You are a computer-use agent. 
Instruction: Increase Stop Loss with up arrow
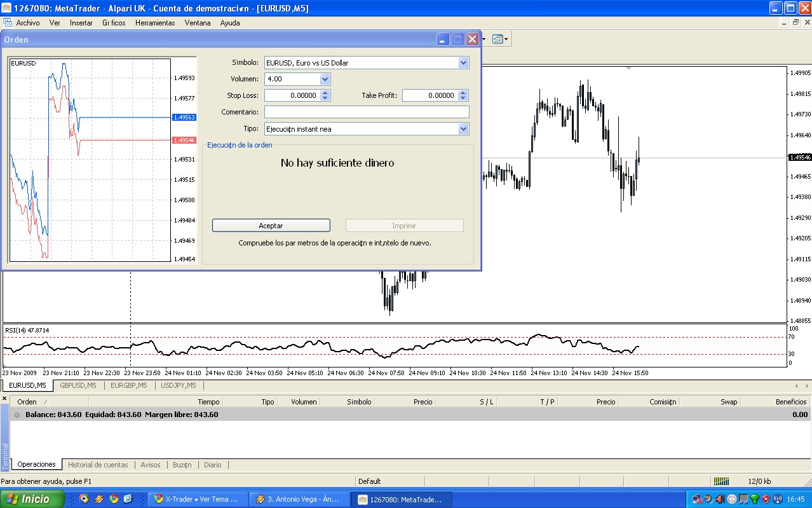(325, 93)
